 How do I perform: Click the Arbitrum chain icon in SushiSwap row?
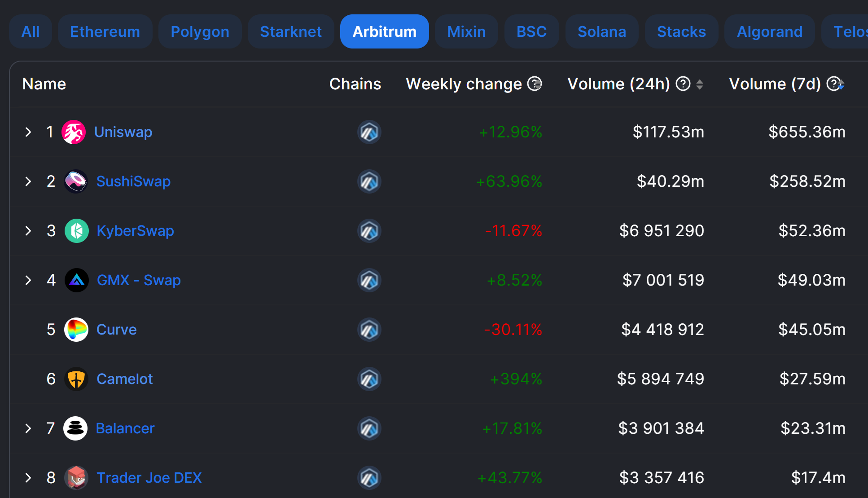point(369,181)
